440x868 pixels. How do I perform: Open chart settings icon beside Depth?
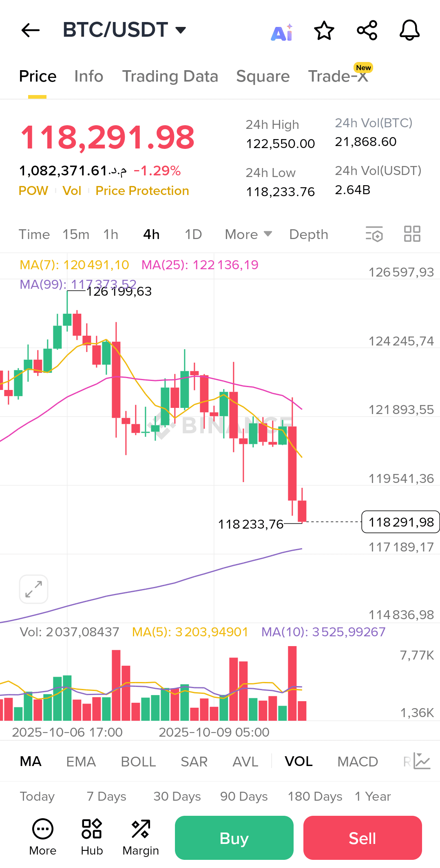(x=374, y=234)
